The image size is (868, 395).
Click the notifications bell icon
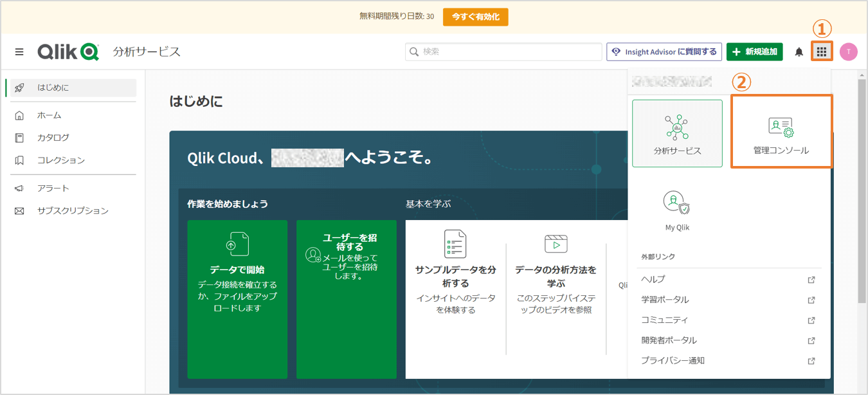pyautogui.click(x=799, y=52)
